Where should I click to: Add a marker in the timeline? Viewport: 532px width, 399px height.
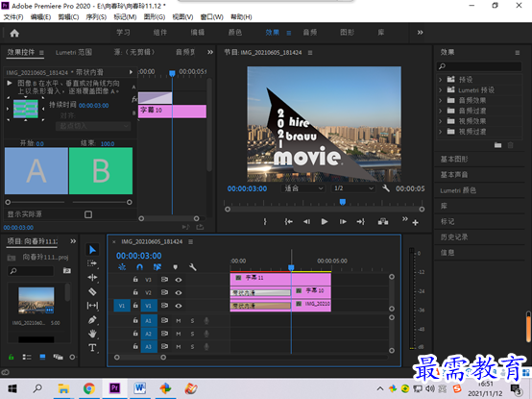tap(175, 267)
